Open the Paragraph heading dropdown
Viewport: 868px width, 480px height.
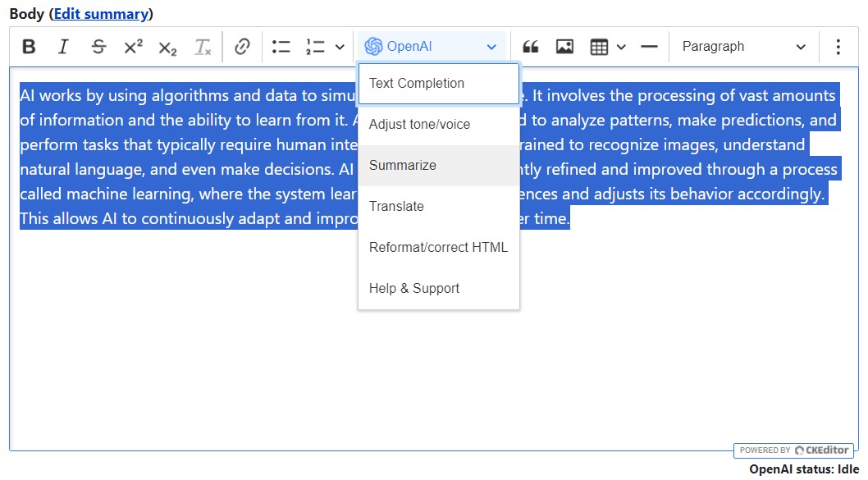point(744,47)
